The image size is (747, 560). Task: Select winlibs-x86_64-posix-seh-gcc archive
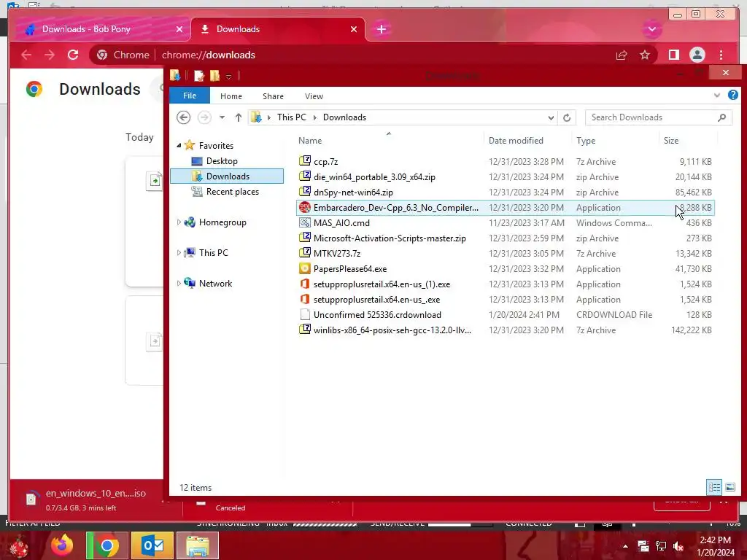[505, 330]
